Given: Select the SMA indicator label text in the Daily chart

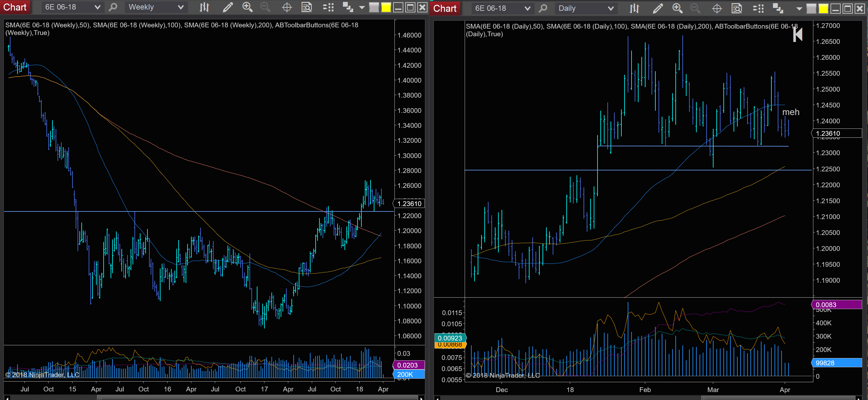Looking at the screenshot, I should pyautogui.click(x=632, y=30).
